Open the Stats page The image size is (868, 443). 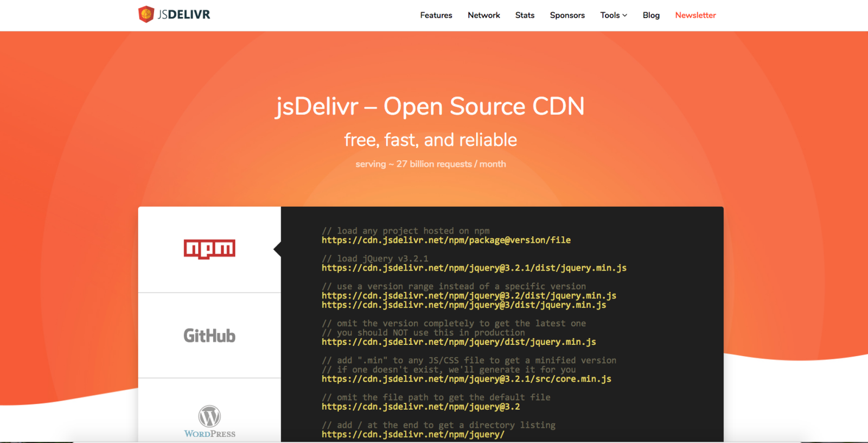[x=525, y=15]
